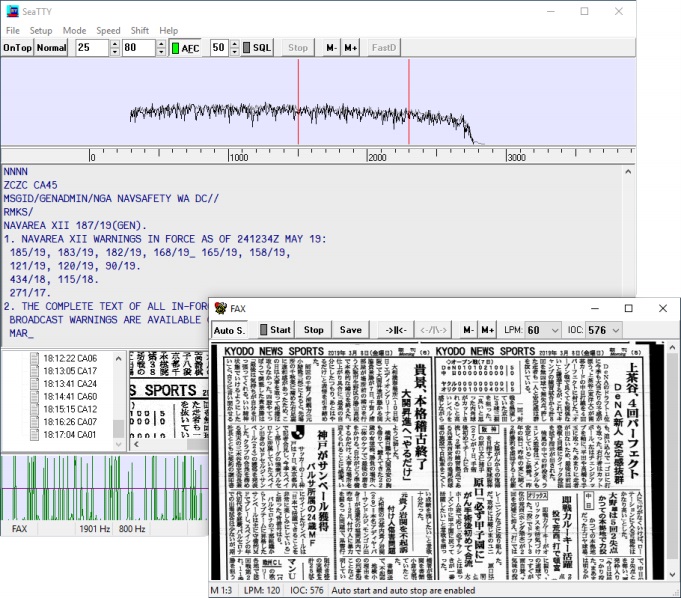681x598 pixels.
Task: Click the M+ button in FAX window
Action: (x=488, y=330)
